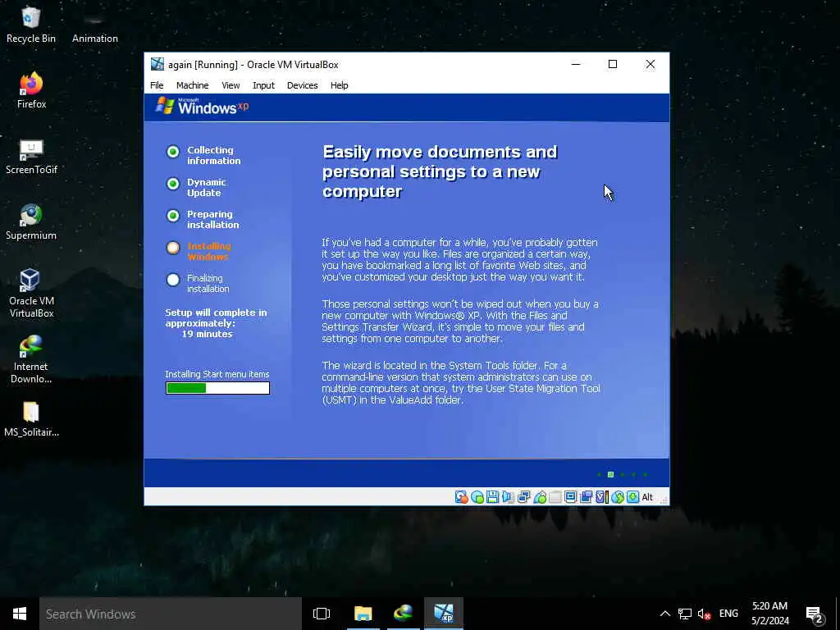Click the 'Easily move documents' heading
Viewport: 840px width, 630px height.
[440, 171]
